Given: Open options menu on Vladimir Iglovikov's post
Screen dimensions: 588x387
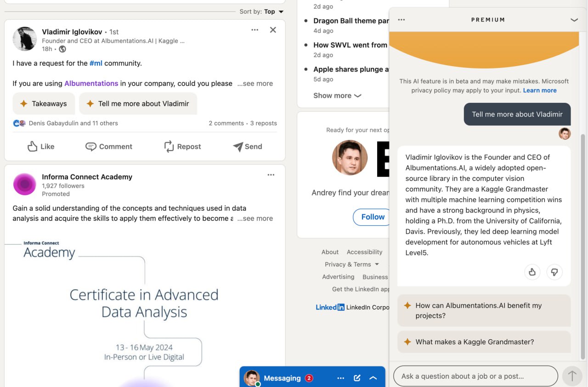Looking at the screenshot, I should click(255, 30).
